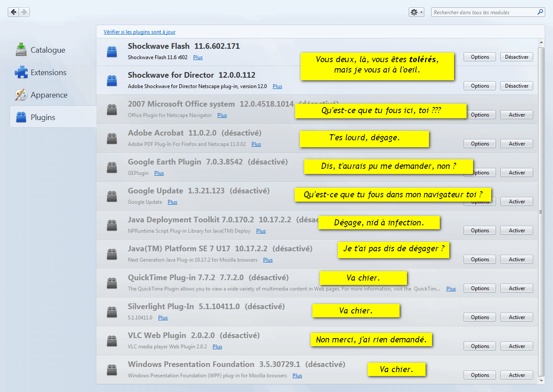Activate the Google Earth Plugin

click(x=517, y=173)
